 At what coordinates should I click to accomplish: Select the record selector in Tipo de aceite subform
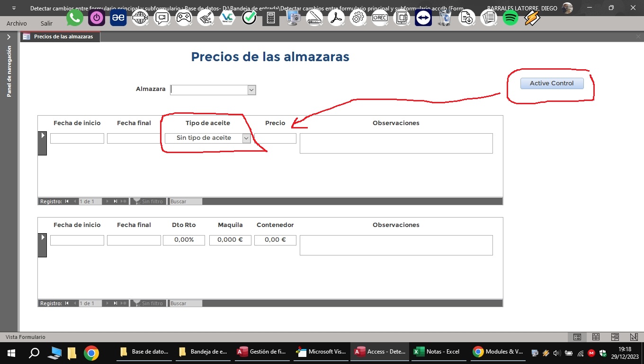coord(42,143)
